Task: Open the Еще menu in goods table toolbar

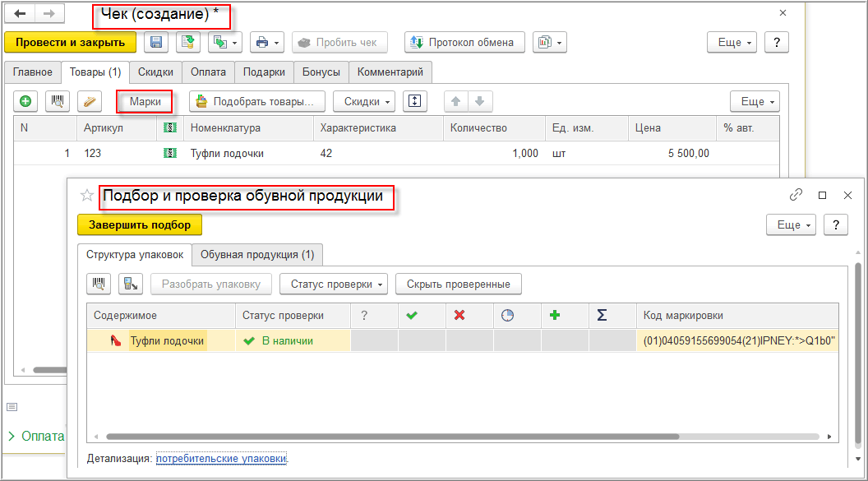Action: pyautogui.click(x=755, y=101)
